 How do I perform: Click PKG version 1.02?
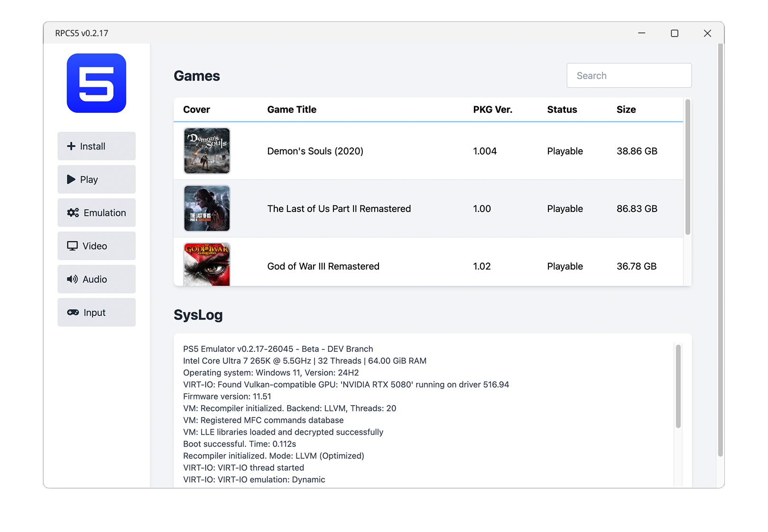(x=482, y=266)
